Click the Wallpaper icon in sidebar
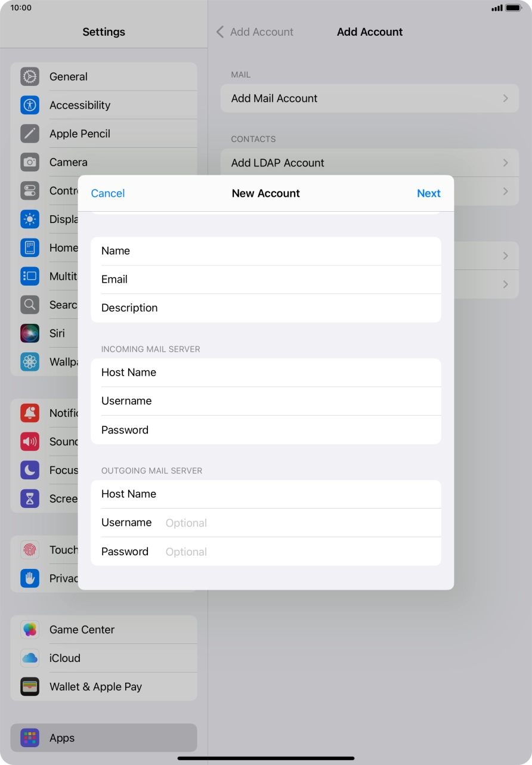532x765 pixels. point(29,361)
